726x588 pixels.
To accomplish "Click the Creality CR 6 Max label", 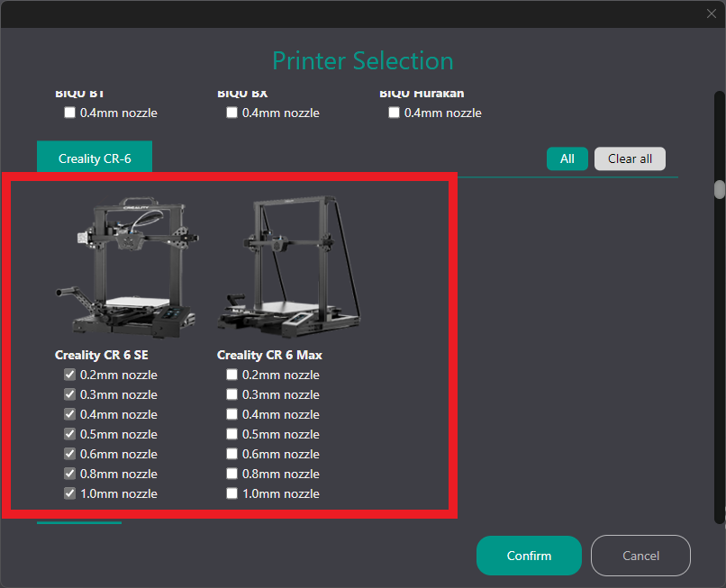I will (x=269, y=355).
